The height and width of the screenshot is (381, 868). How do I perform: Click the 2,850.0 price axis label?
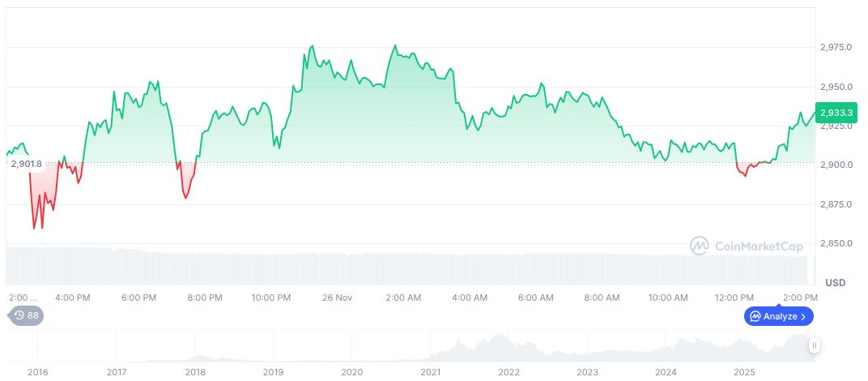[836, 243]
